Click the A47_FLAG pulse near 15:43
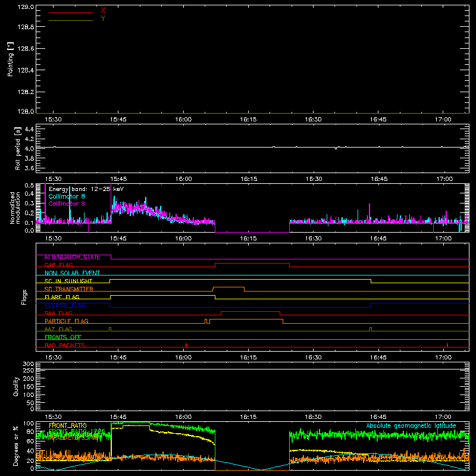 click(x=110, y=329)
